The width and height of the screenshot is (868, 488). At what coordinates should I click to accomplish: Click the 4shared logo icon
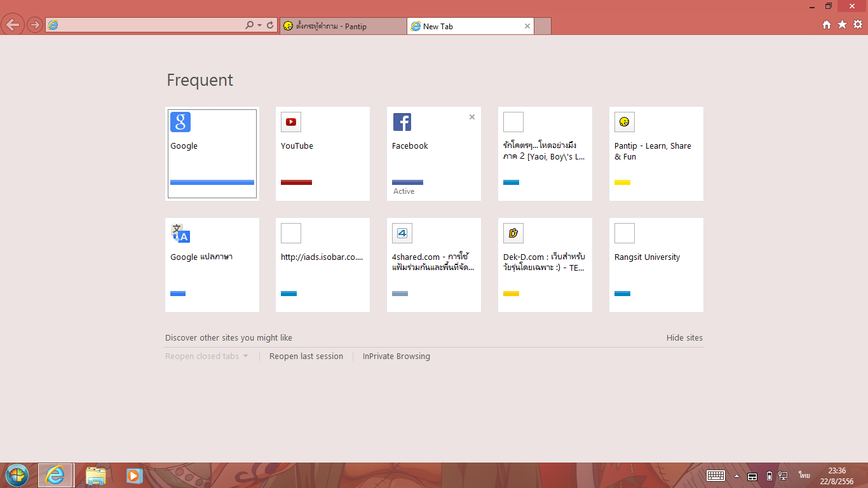point(402,233)
